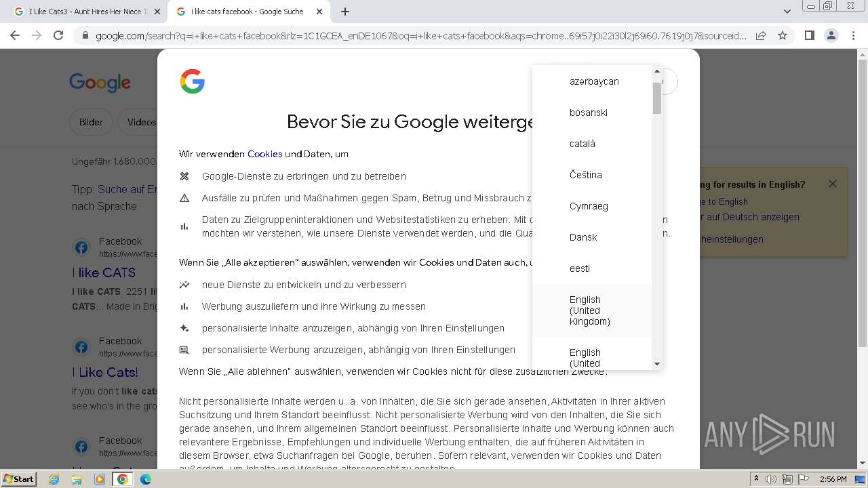Open Microsoft Edge from taskbar
The height and width of the screenshot is (488, 868).
pos(146,479)
